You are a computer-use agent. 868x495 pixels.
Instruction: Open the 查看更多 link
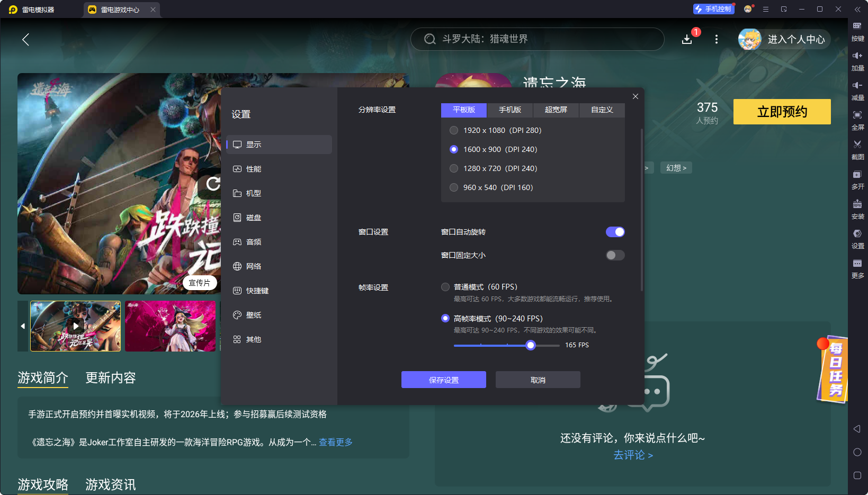336,442
